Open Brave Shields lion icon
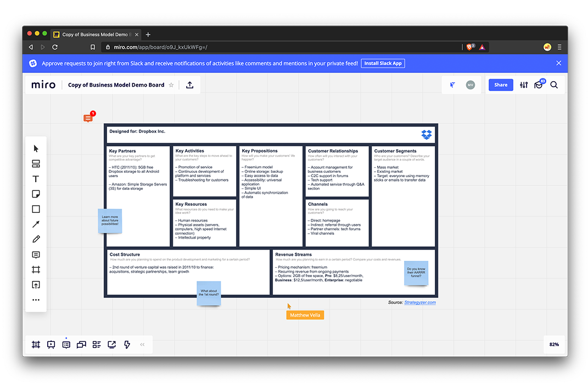Image resolution: width=588 pixels, height=383 pixels. click(x=470, y=47)
